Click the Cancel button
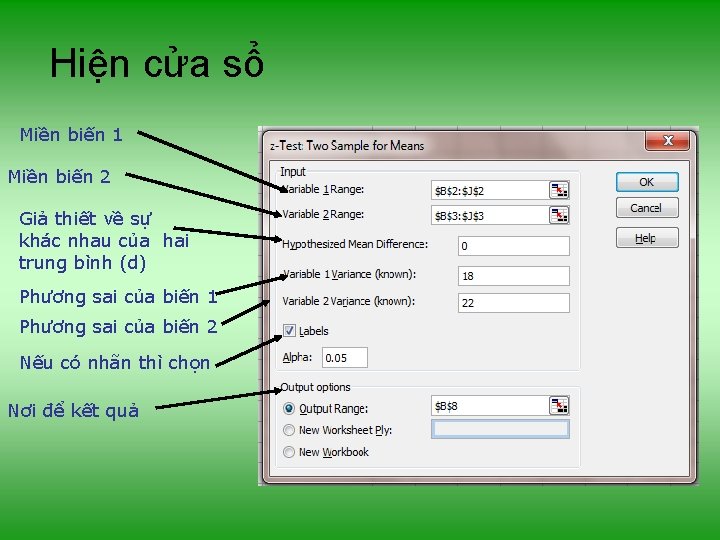Image resolution: width=720 pixels, height=540 pixels. tap(647, 208)
